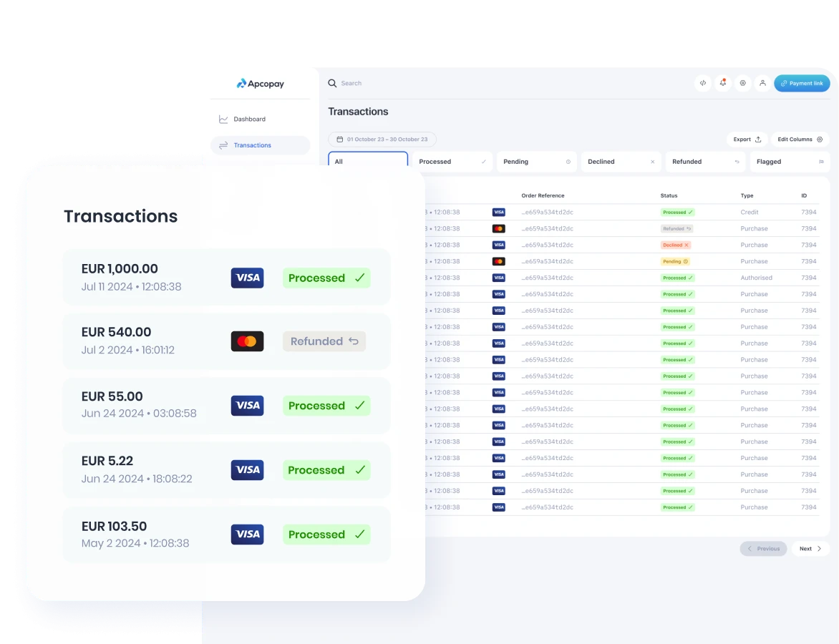This screenshot has height=644, width=839.
Task: Open the developer code icon in header
Action: coord(703,83)
